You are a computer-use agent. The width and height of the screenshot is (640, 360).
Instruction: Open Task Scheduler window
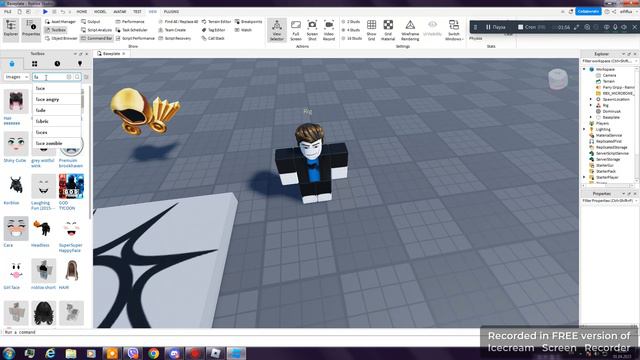(x=131, y=30)
